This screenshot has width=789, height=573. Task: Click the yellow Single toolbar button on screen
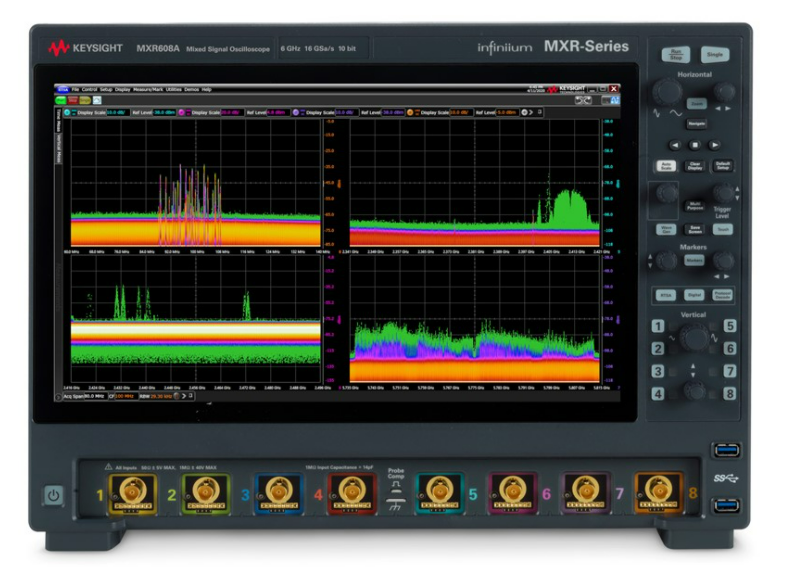coord(85,100)
